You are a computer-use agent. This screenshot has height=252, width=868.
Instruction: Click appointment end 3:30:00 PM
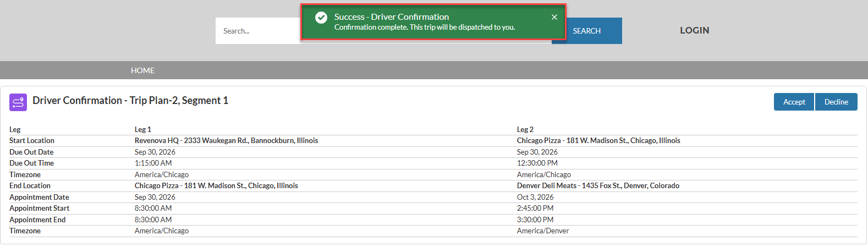click(535, 220)
